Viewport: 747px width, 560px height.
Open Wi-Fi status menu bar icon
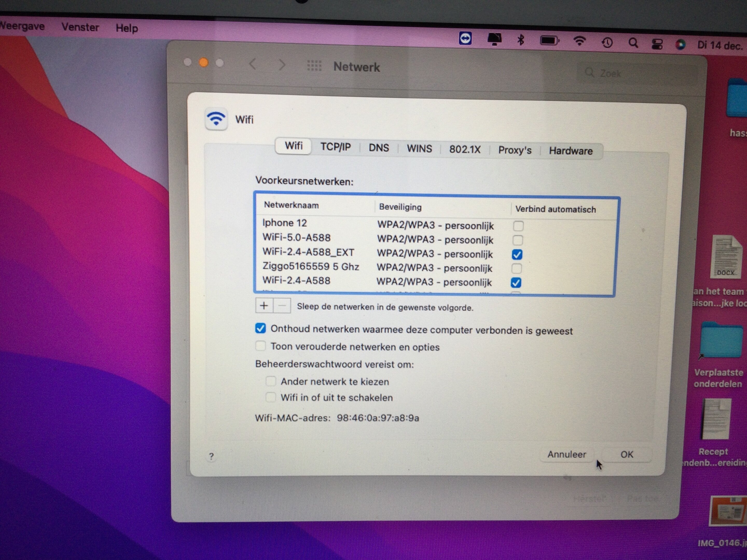pos(579,41)
